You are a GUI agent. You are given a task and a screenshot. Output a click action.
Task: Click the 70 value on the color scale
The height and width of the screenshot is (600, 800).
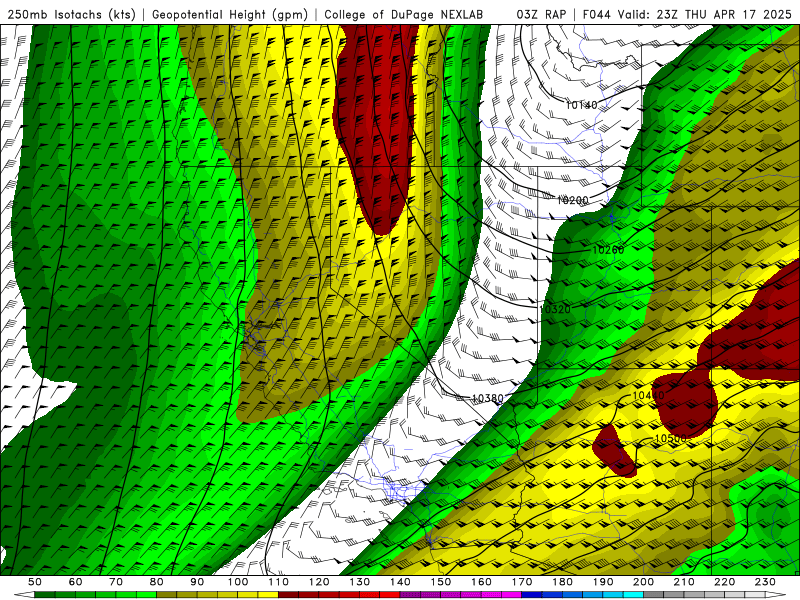point(116,582)
